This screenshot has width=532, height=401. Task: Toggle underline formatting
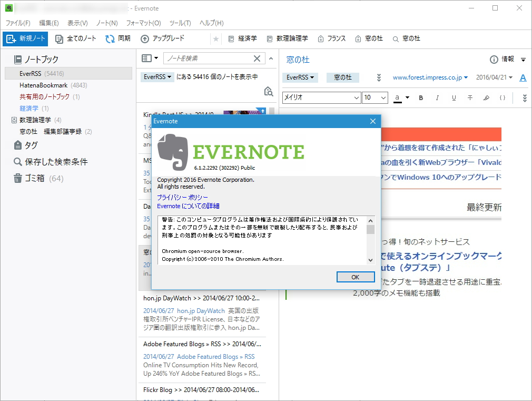tap(454, 98)
